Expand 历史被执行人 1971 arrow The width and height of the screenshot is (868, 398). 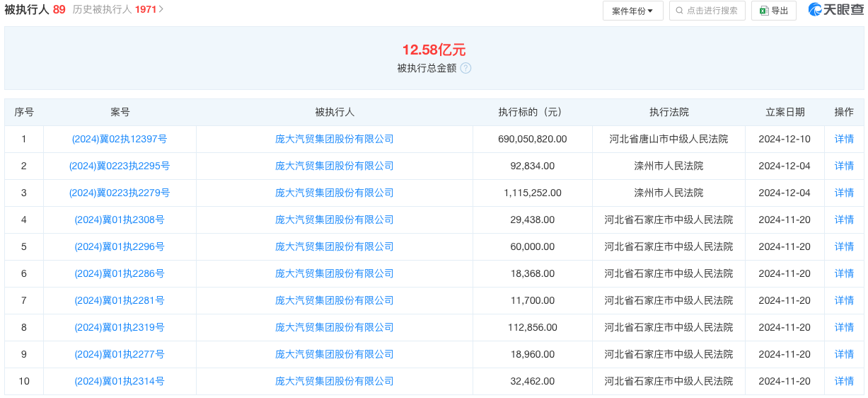[161, 9]
